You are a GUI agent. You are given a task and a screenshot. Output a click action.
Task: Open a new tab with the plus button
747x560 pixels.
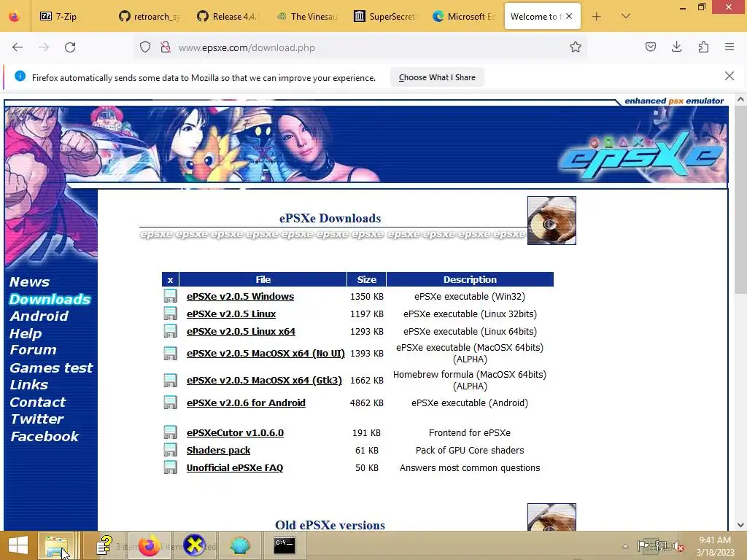(597, 17)
